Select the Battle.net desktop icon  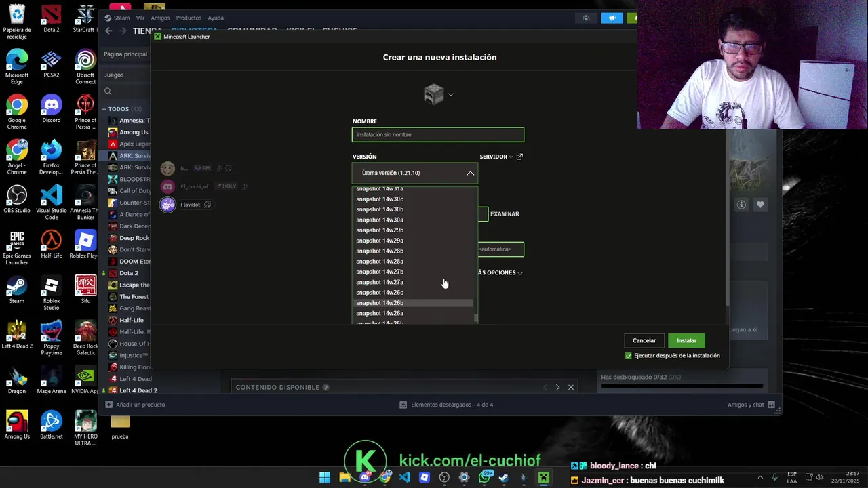point(52,425)
